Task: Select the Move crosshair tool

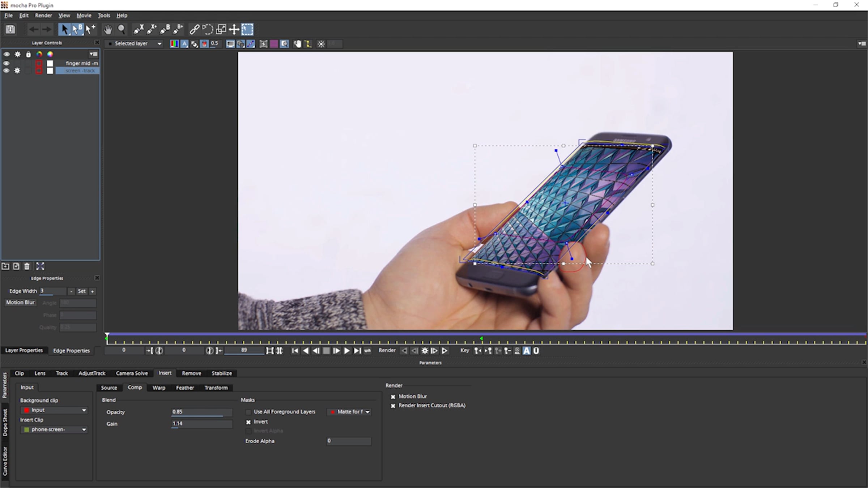Action: coord(234,29)
